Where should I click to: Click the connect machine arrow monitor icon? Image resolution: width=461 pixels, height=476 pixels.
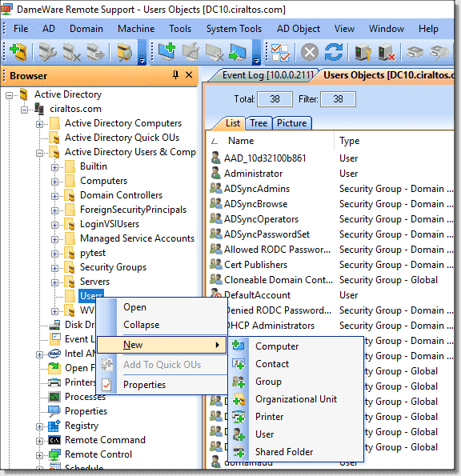[x=238, y=52]
